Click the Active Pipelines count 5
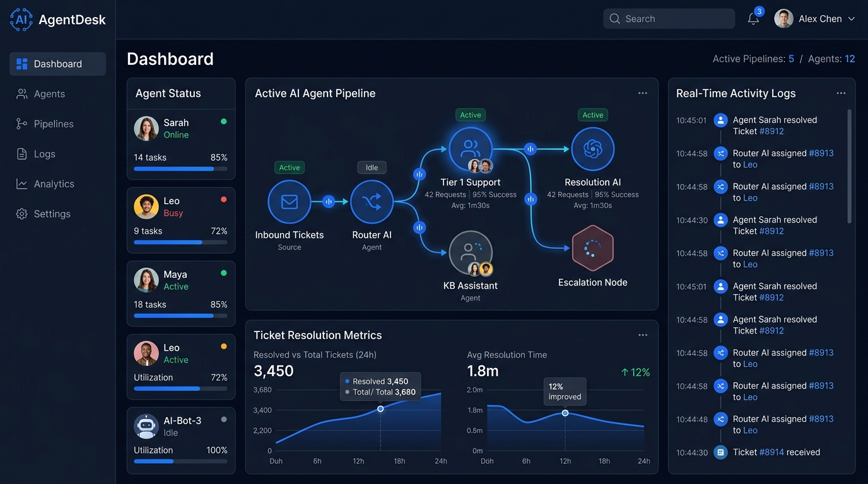Image resolution: width=868 pixels, height=484 pixels. click(x=791, y=59)
